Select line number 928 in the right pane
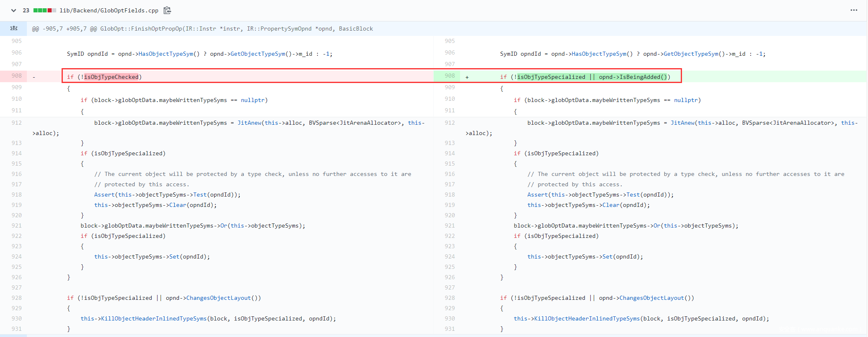The height and width of the screenshot is (337, 868). 450,298
